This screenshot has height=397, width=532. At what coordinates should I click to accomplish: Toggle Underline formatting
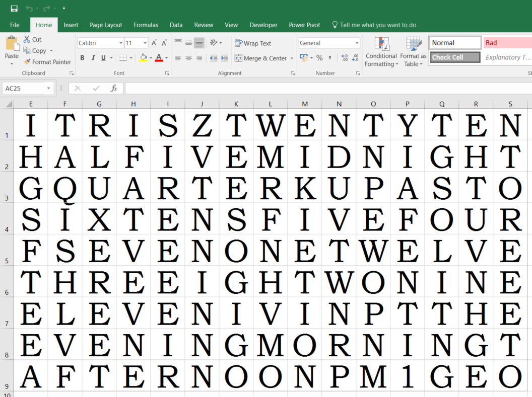click(103, 58)
